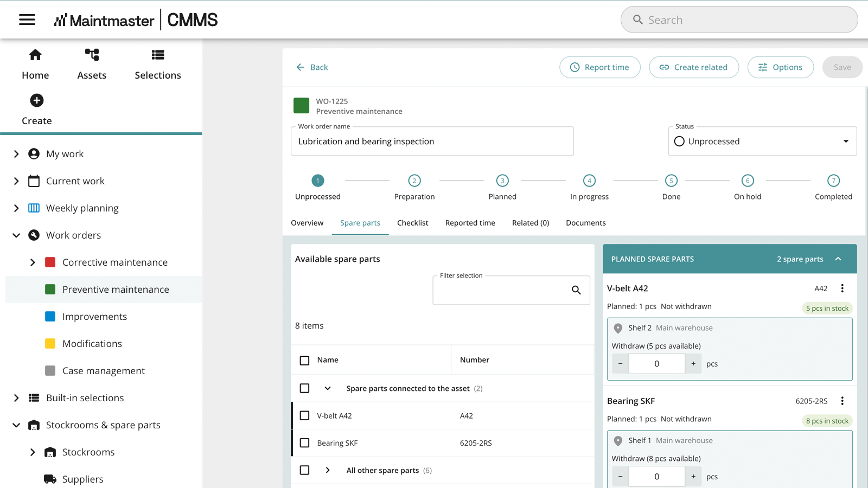Collapse Spare parts connected to the asset
Image resolution: width=868 pixels, height=488 pixels.
(x=328, y=388)
